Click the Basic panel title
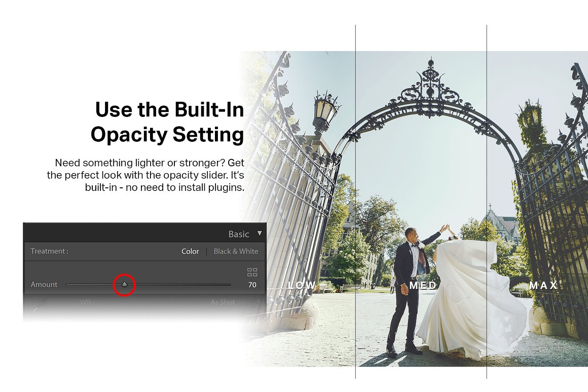Screen dimensions: 588x392 click(239, 234)
